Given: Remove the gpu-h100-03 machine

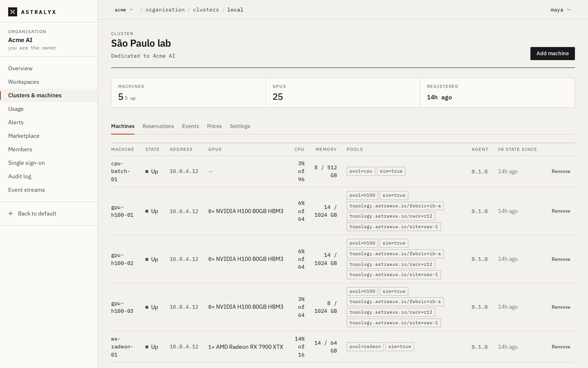Looking at the screenshot, I should [x=561, y=307].
